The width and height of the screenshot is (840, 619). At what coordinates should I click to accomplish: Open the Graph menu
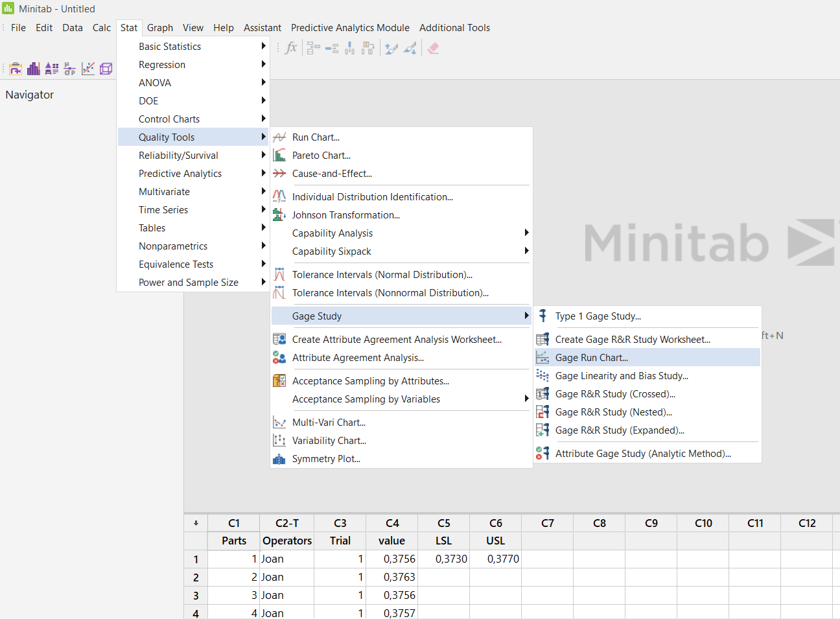[159, 28]
